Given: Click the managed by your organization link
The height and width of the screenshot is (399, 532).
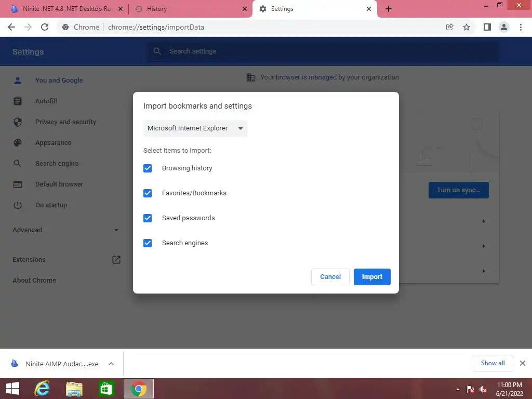Looking at the screenshot, I should coord(329,77).
